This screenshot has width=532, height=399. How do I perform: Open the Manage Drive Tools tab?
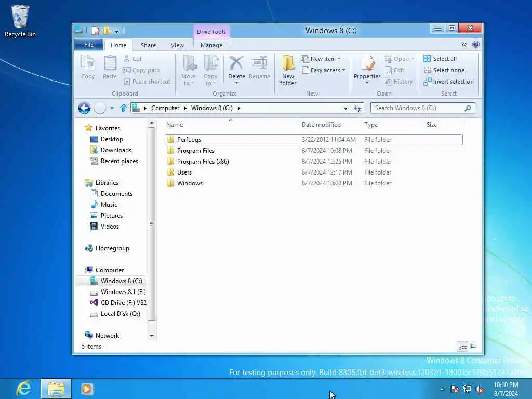[211, 45]
